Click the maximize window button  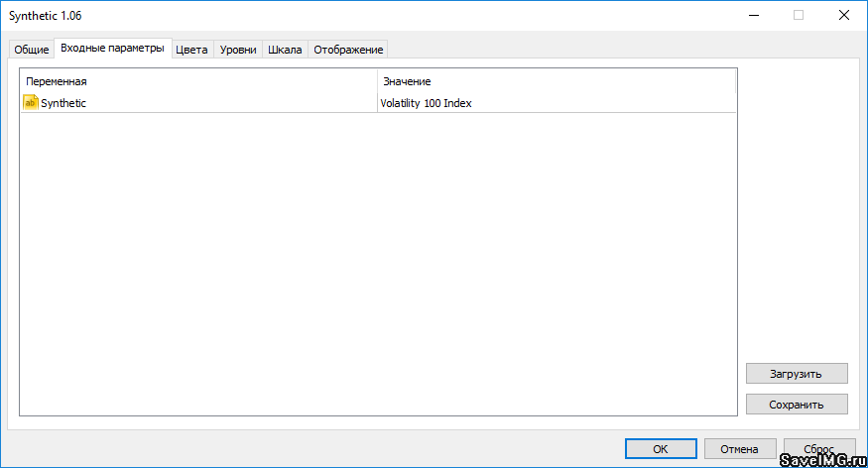pyautogui.click(x=799, y=15)
